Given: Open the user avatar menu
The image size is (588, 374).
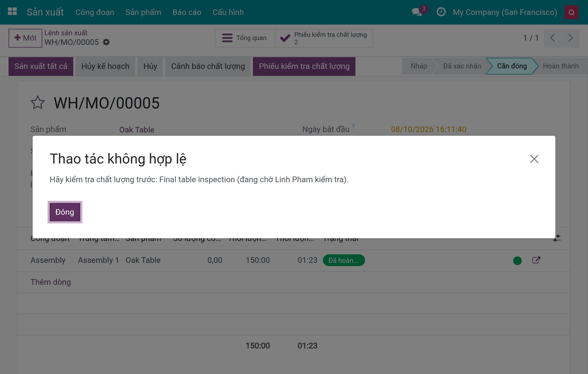Looking at the screenshot, I should click(571, 12).
